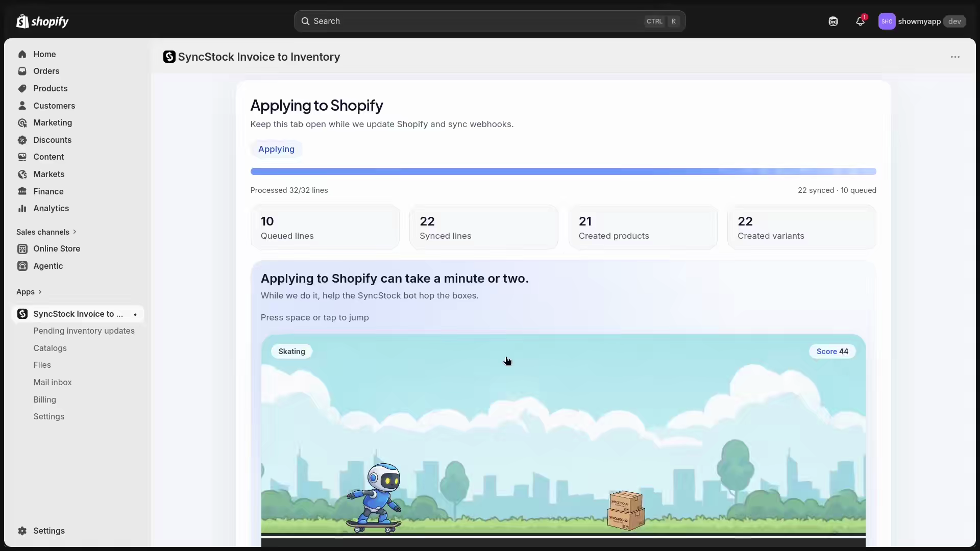Screen dimensions: 980x551
Task: Open SyncStock app Settings
Action: 49,417
